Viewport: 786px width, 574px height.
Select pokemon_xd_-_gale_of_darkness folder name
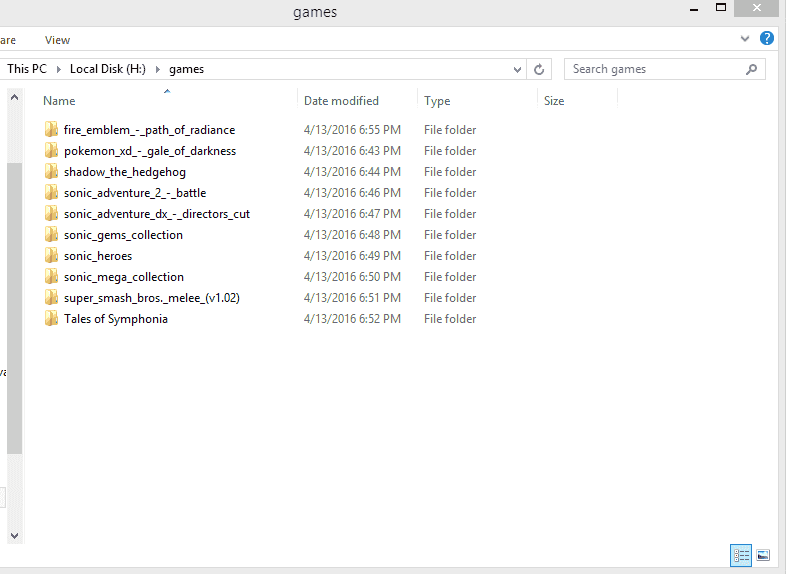coord(150,151)
